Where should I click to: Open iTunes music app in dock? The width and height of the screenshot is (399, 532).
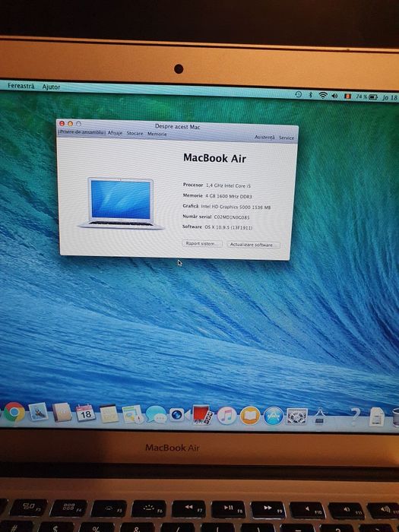[226, 416]
